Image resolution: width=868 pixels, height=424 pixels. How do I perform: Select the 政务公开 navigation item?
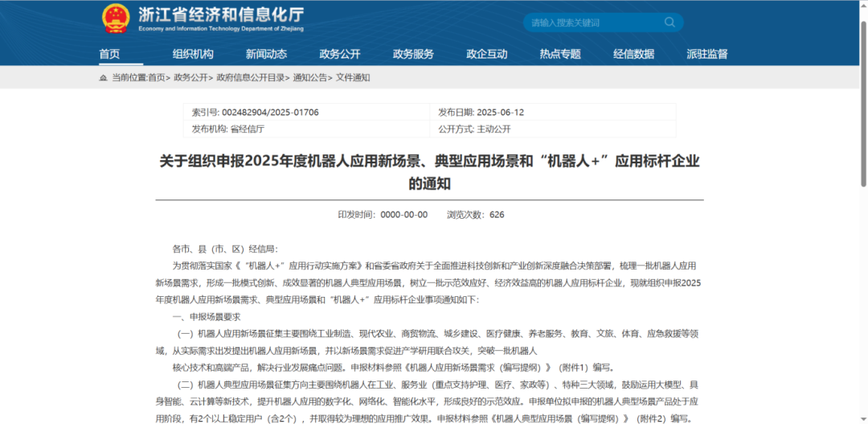pos(340,55)
